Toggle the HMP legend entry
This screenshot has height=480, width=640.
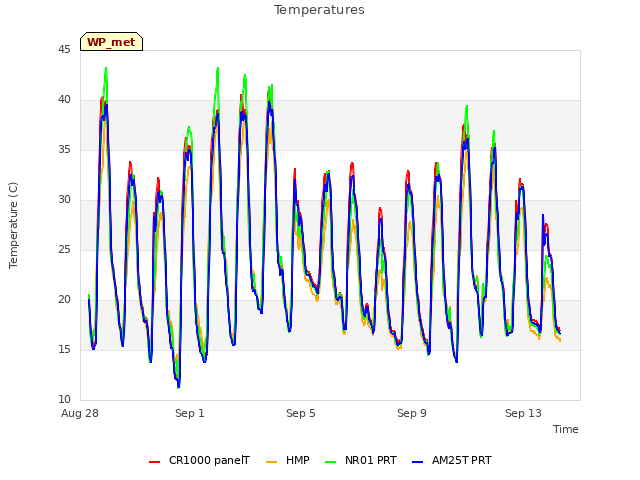tap(288, 460)
